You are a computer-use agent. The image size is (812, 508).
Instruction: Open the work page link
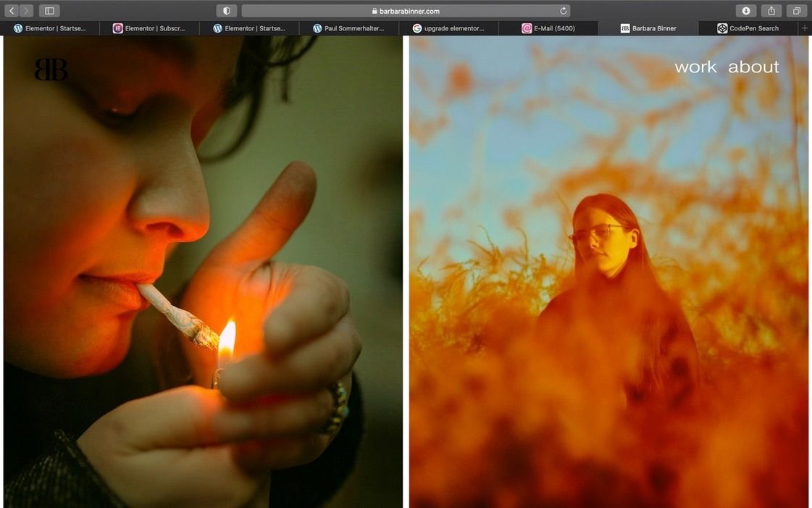(695, 67)
